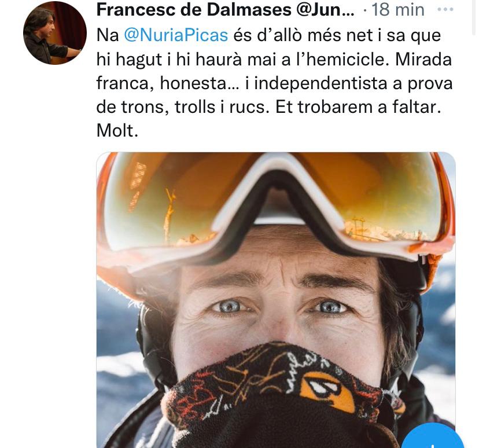Viewport: 479px width, 448px height.
Task: Click the patterned neck gaiter in the photo
Action: tap(272, 394)
